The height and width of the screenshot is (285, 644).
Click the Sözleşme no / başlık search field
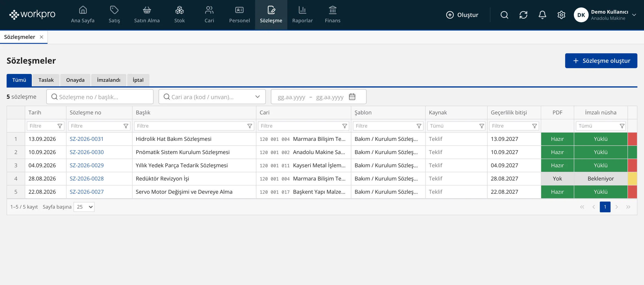[100, 97]
